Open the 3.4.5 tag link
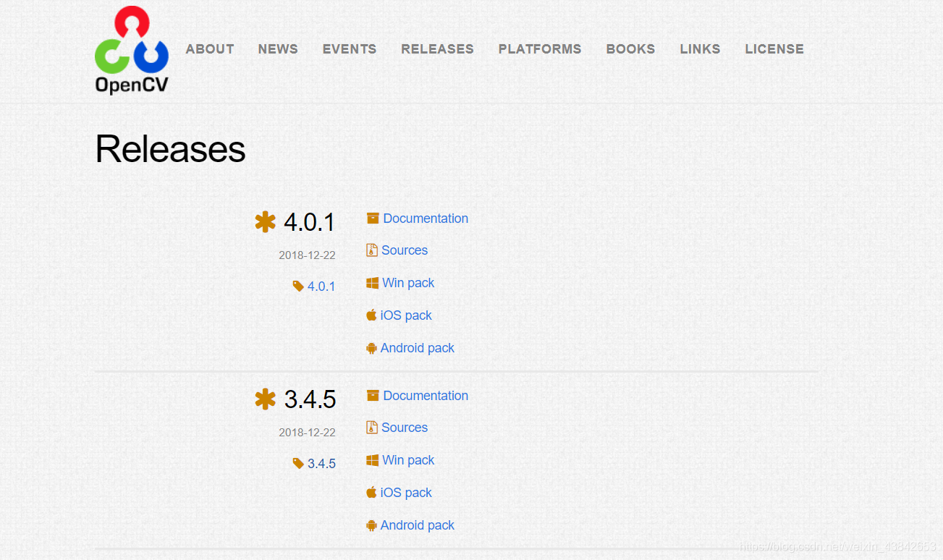 click(321, 464)
